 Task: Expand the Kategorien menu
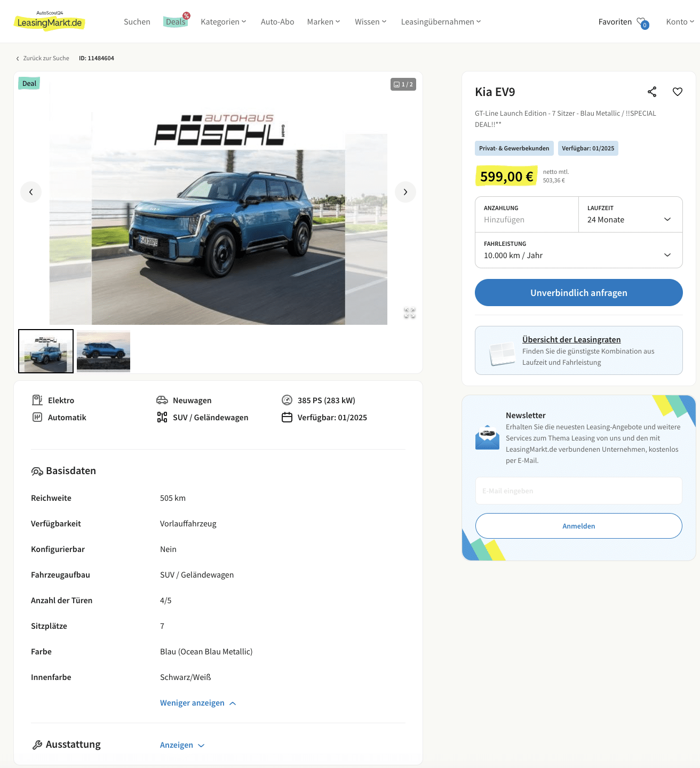pos(224,22)
